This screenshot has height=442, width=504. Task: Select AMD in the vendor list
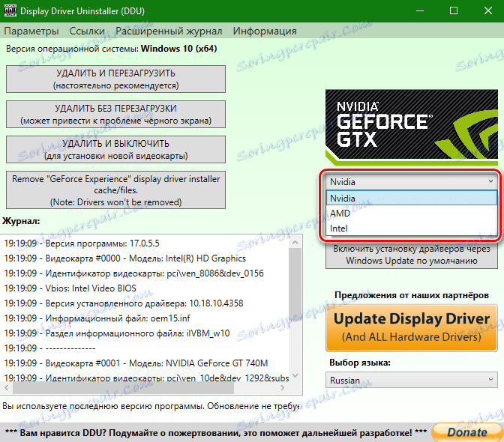(x=412, y=214)
